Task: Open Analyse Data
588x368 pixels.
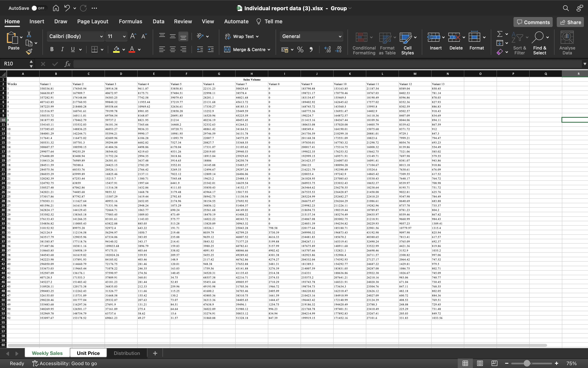Action: (567, 43)
